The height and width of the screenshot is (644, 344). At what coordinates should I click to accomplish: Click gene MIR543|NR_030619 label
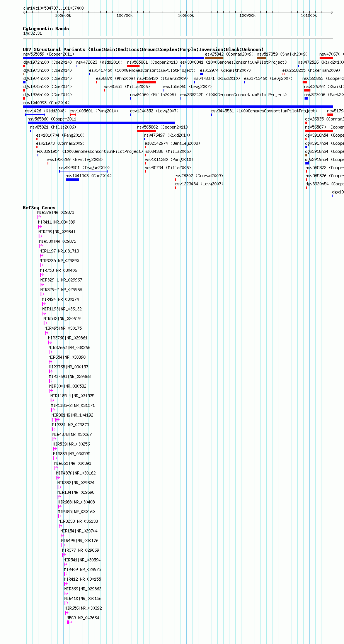pos(62,319)
